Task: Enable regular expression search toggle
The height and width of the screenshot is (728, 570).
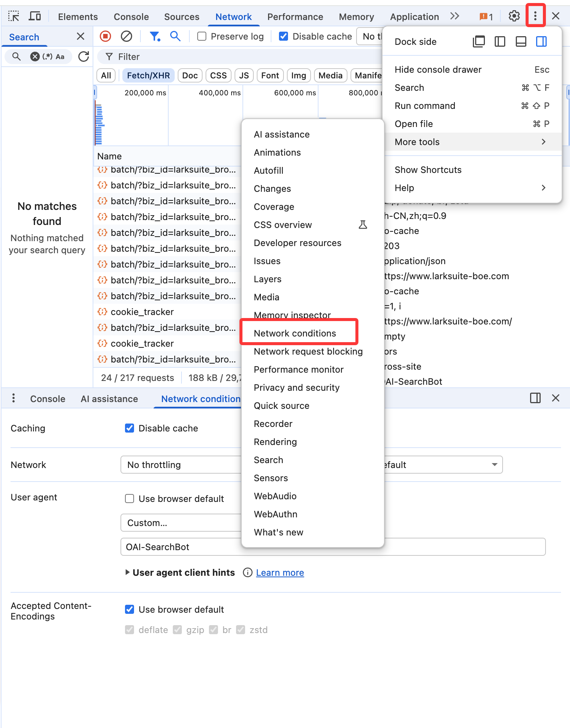Action: point(47,57)
